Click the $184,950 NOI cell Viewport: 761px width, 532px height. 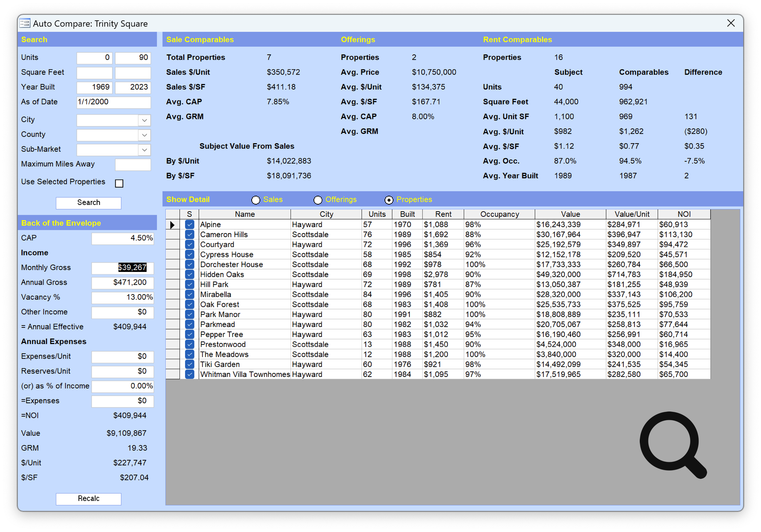coord(684,275)
